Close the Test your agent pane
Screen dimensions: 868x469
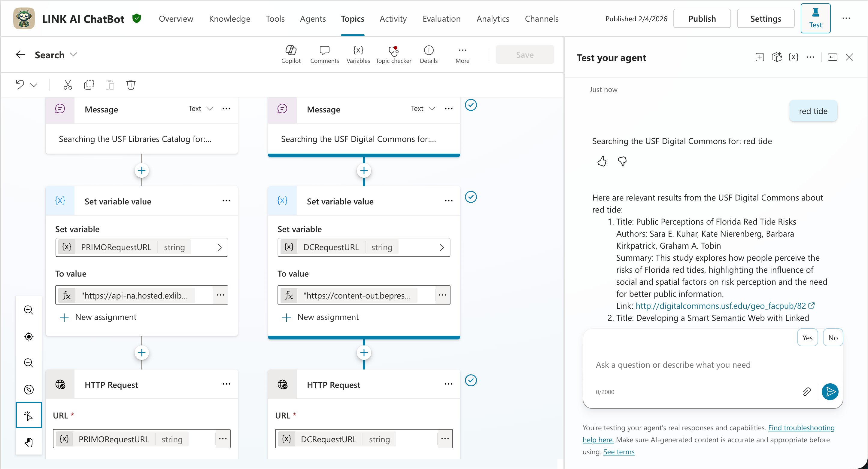pos(849,57)
